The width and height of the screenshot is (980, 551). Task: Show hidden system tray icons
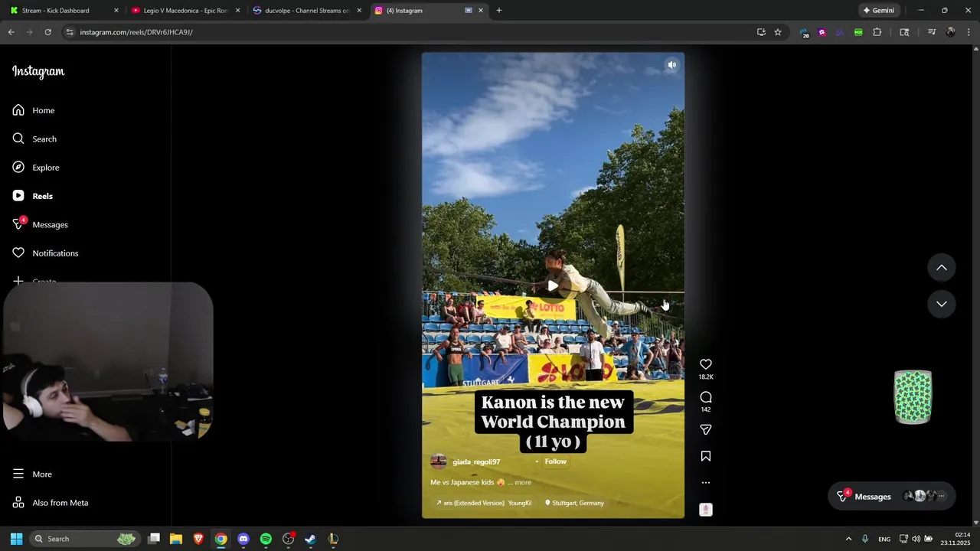848,539
